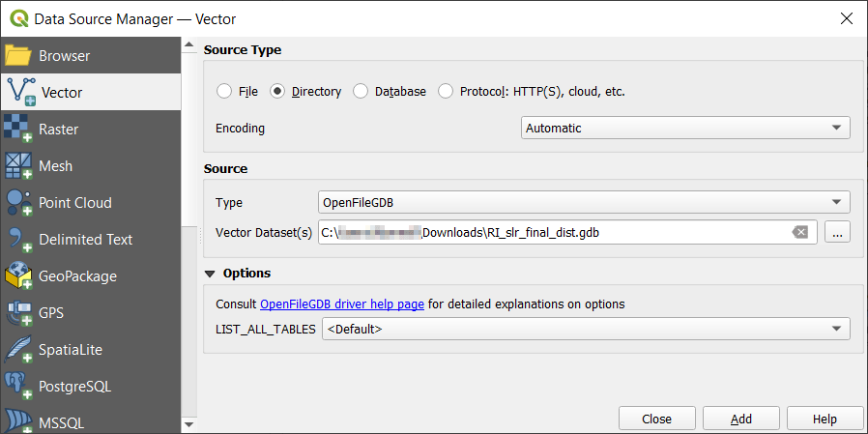
Task: Switch to the MSSQL tab
Action: [90, 420]
